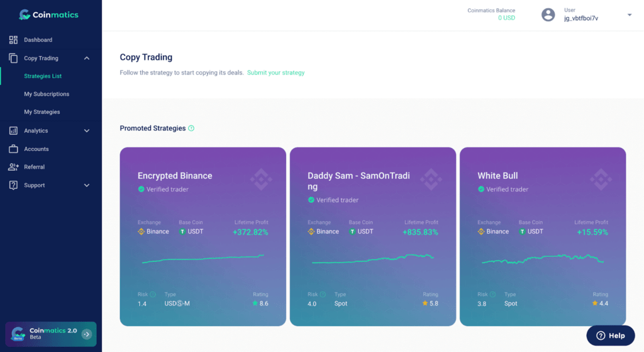Click +835.83% lifetime profit value
This screenshot has height=352, width=644.
[420, 232]
